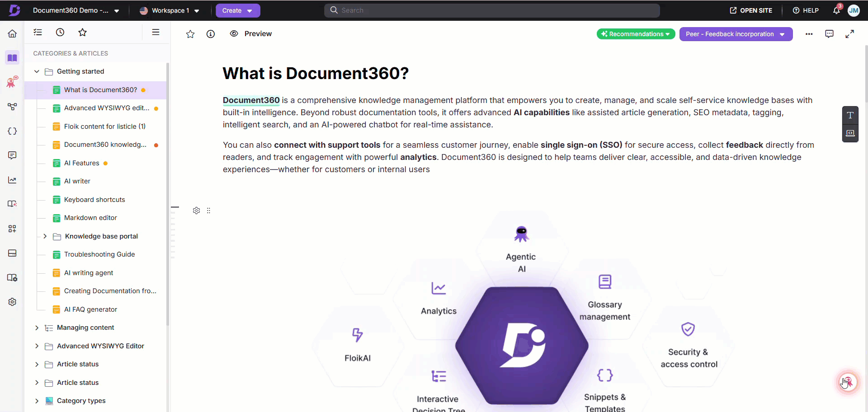Viewport: 868px width, 412px height.
Task: Open the block settings gear in editor
Action: pos(196,211)
